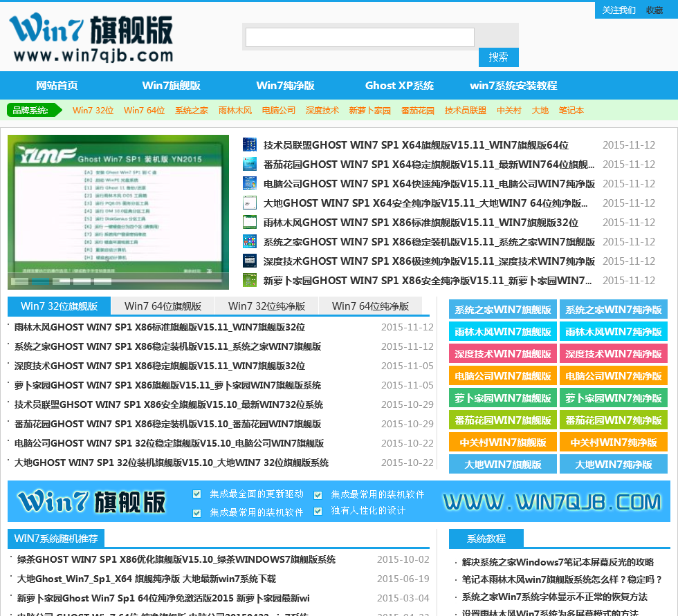Open the 电脑公司 brand link
678x616 pixels.
278,110
